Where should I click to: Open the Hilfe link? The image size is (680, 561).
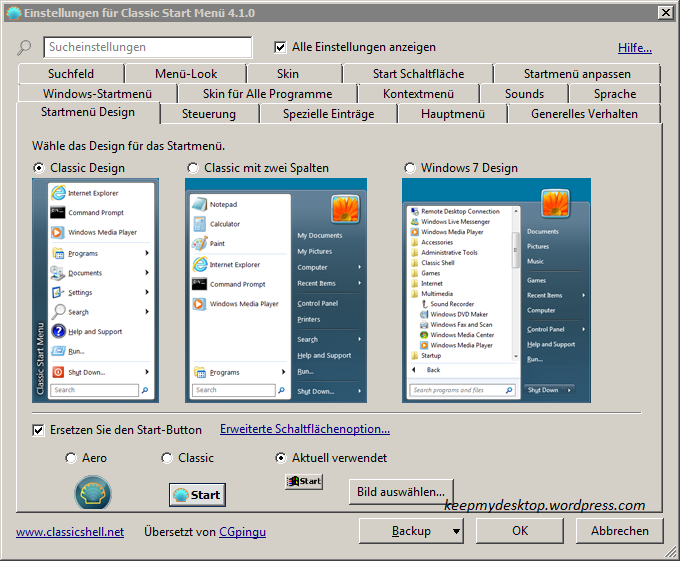(x=634, y=48)
